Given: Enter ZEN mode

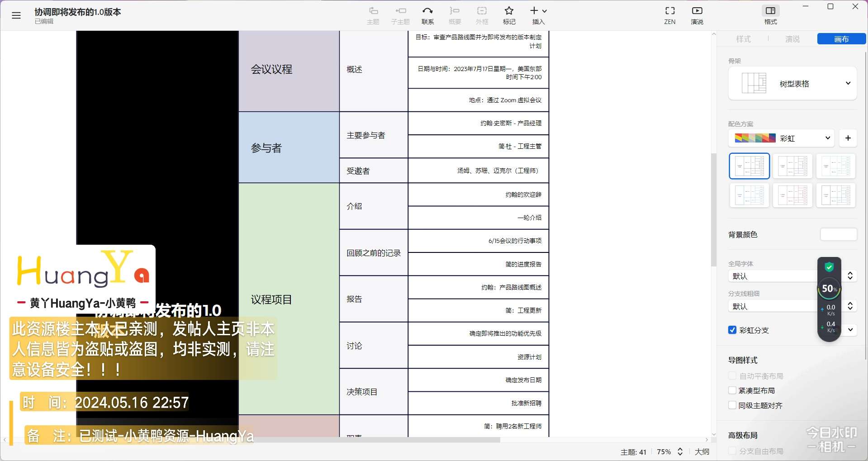Looking at the screenshot, I should (x=670, y=15).
